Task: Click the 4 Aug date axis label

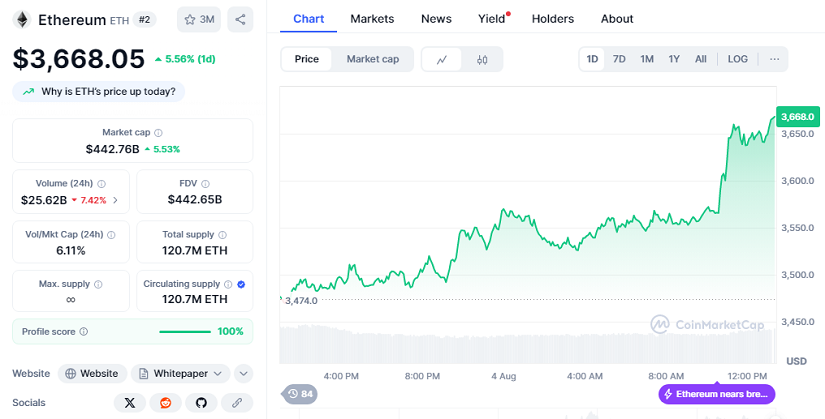Action: (504, 376)
